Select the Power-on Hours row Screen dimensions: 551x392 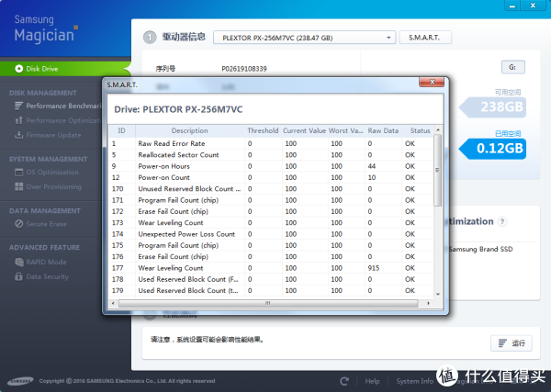coord(271,166)
